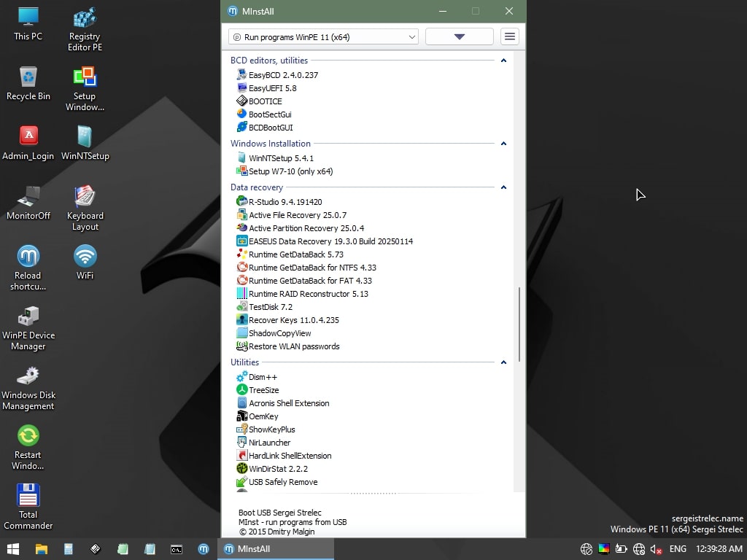Open Windows Disk Management shortcut
This screenshot has width=747, height=560.
[28, 388]
